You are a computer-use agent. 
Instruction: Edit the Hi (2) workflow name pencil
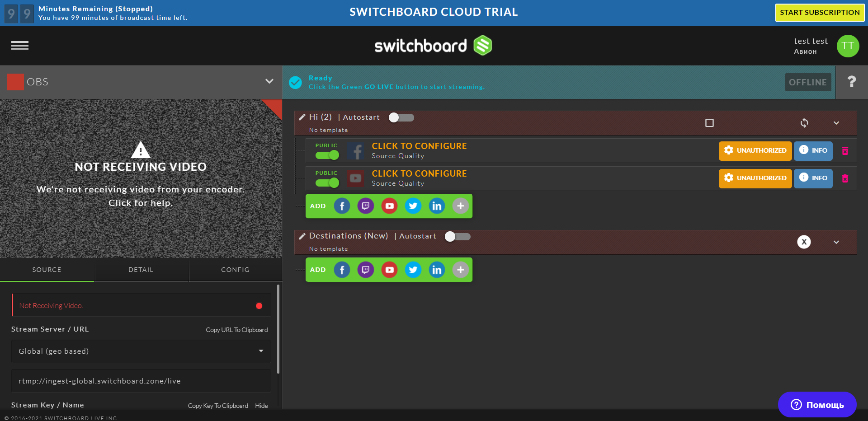302,117
